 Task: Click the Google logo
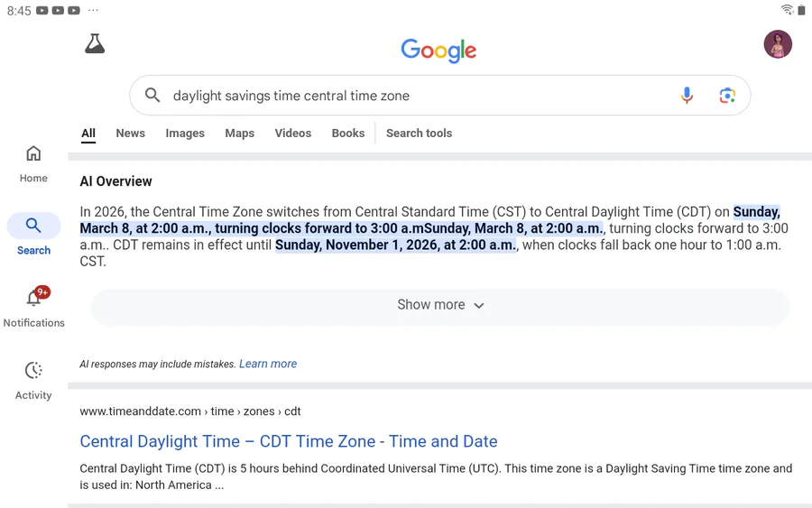pos(438,50)
